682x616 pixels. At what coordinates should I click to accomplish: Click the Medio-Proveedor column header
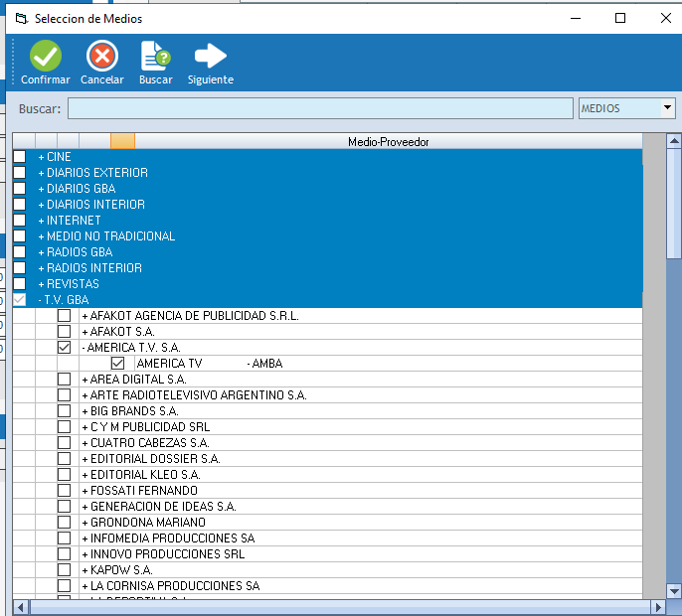[388, 142]
